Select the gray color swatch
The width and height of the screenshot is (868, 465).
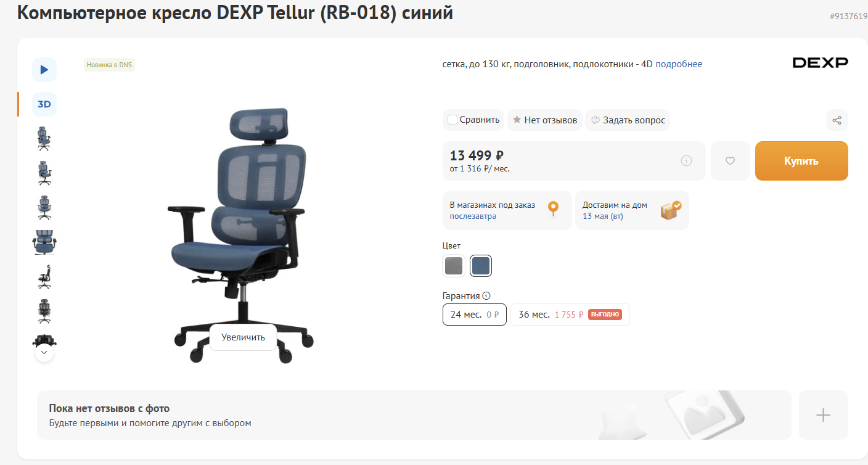pos(453,266)
